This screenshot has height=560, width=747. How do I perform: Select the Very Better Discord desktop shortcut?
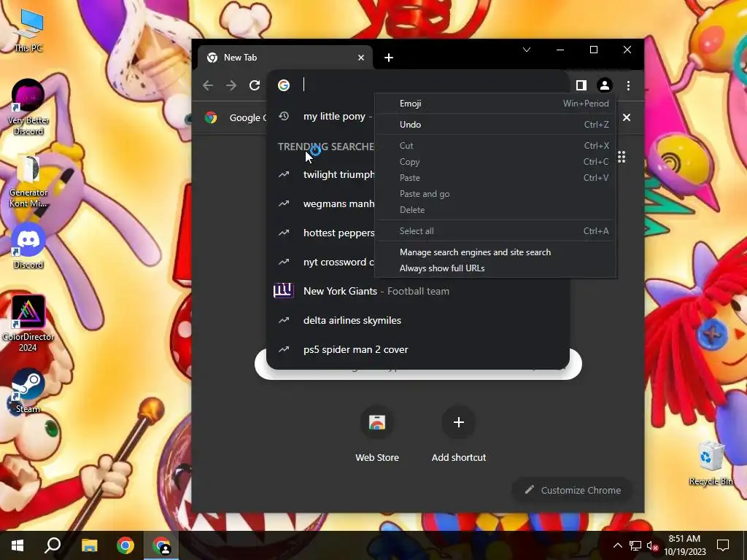click(x=28, y=106)
